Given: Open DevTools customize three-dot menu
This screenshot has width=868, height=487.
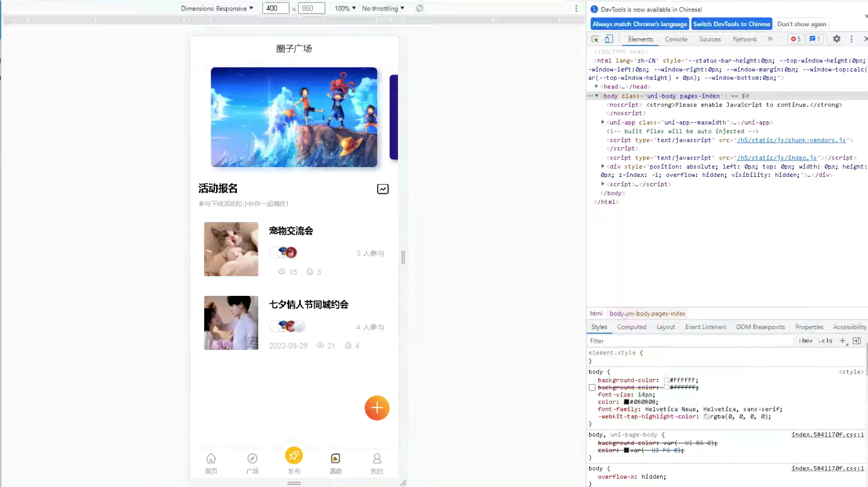Looking at the screenshot, I should click(x=851, y=39).
